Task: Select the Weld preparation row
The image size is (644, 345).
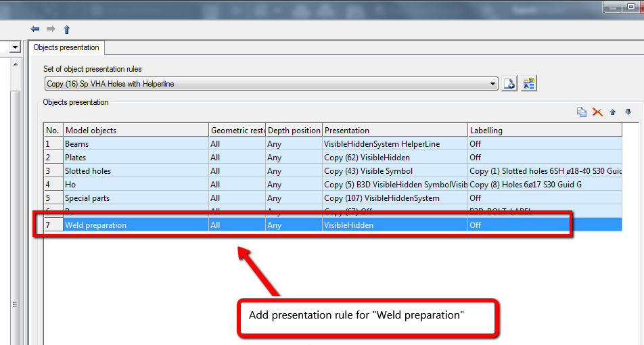Action: point(333,225)
